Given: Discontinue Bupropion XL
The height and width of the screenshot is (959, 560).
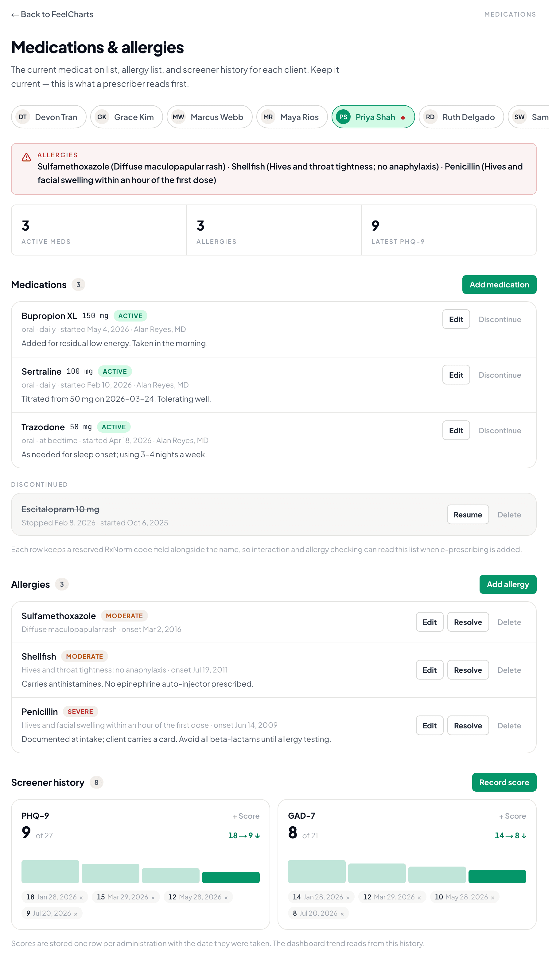Looking at the screenshot, I should click(x=500, y=319).
